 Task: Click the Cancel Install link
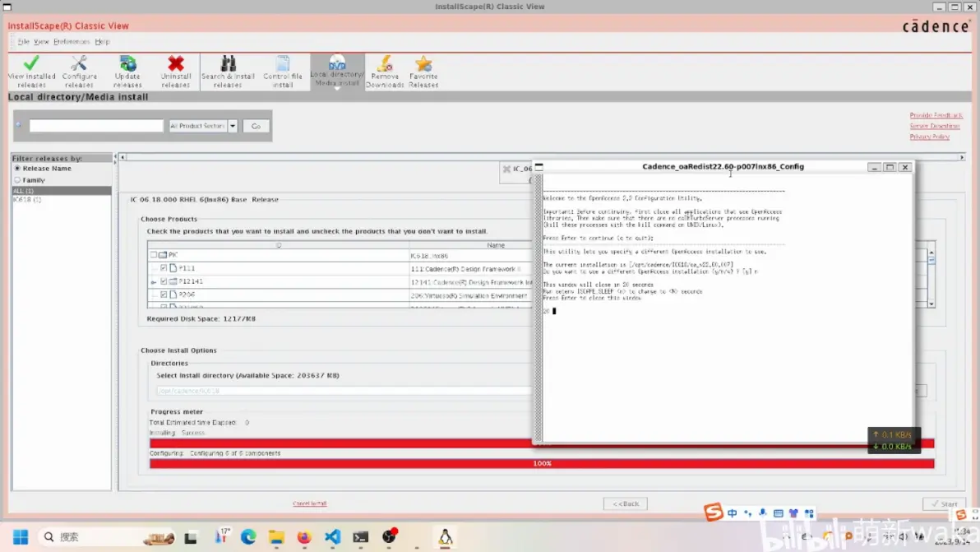(309, 503)
